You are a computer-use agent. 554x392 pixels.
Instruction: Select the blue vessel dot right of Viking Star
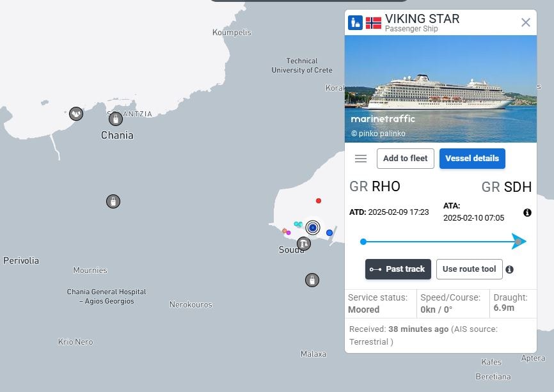pyautogui.click(x=329, y=233)
